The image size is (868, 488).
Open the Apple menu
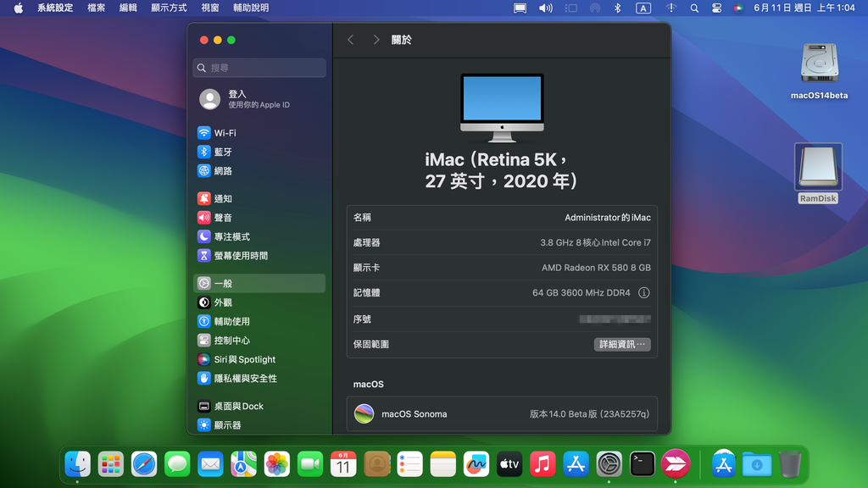(x=19, y=8)
